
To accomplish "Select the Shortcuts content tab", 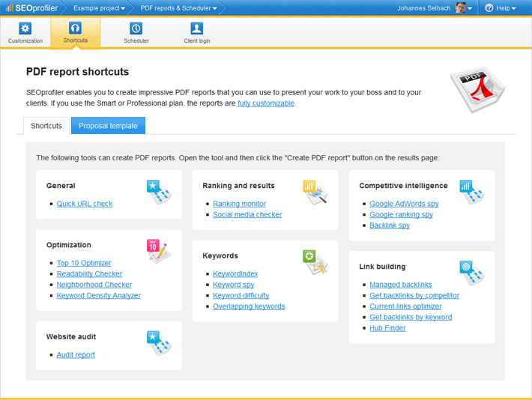I will point(46,126).
